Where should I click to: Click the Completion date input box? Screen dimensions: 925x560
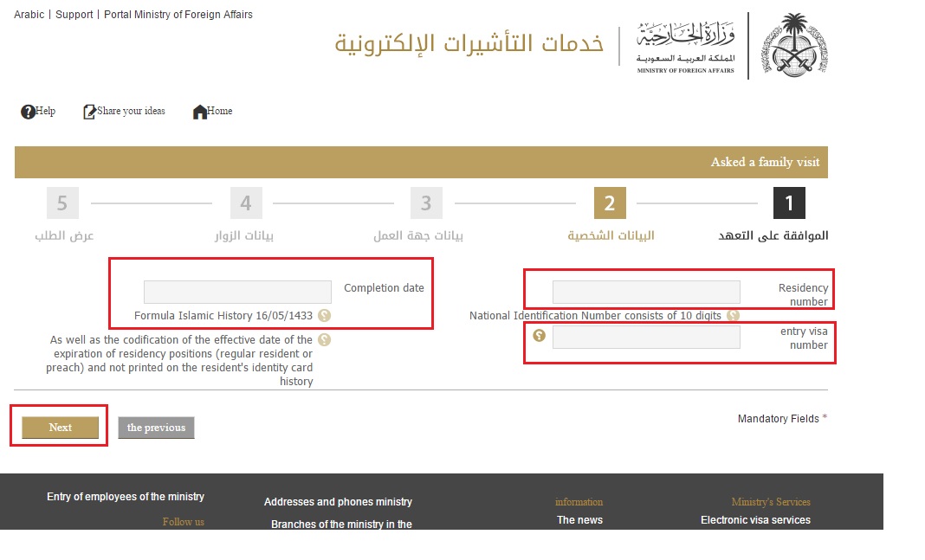click(x=237, y=292)
